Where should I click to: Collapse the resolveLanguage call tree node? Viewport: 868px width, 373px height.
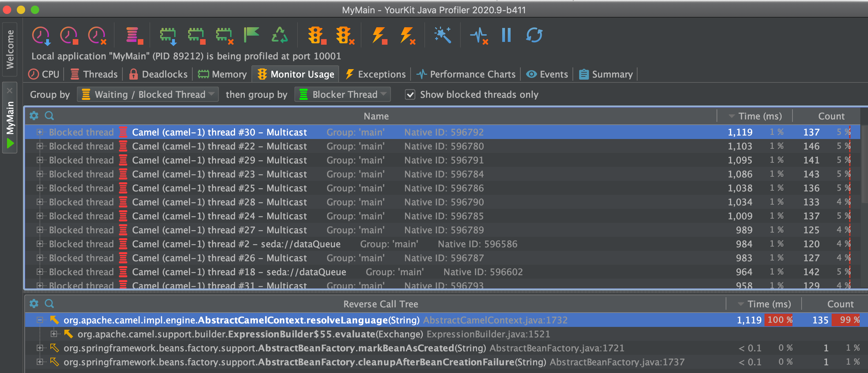coord(40,320)
